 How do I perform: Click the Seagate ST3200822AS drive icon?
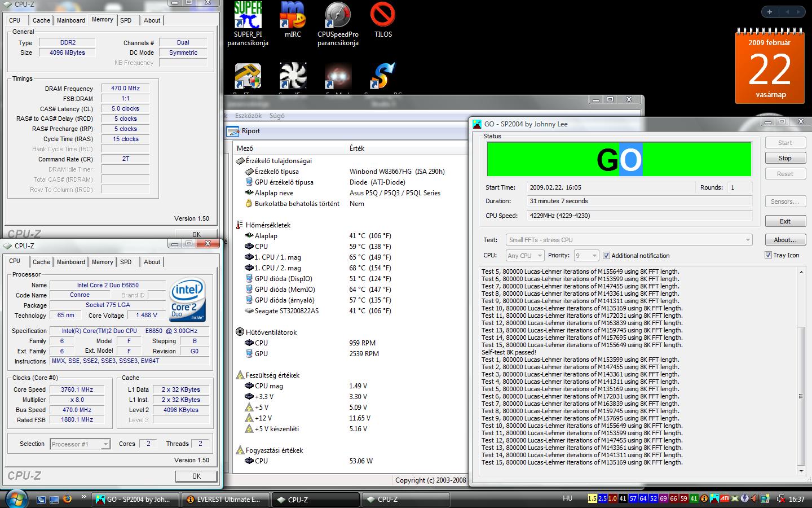[249, 311]
